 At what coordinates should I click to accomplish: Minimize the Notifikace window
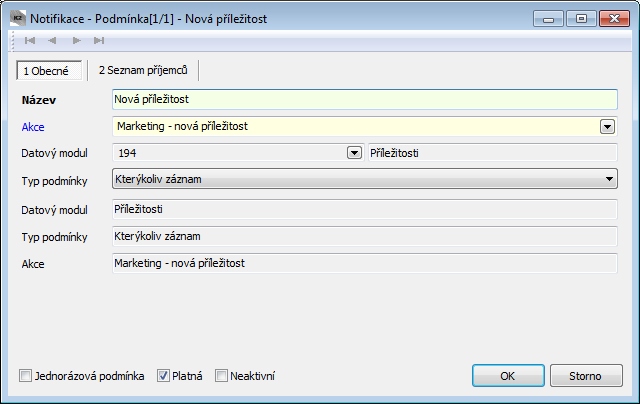pos(548,19)
